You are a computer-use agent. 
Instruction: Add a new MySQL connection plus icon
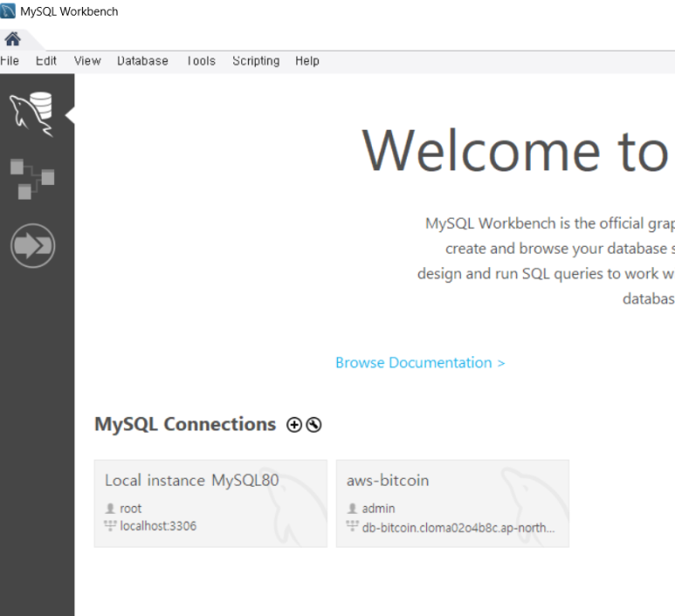coord(294,425)
